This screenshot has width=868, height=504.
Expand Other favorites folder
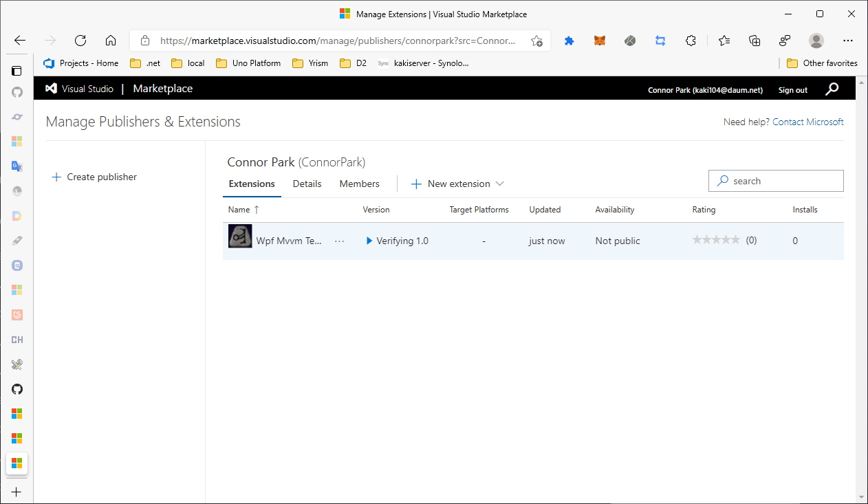click(822, 63)
